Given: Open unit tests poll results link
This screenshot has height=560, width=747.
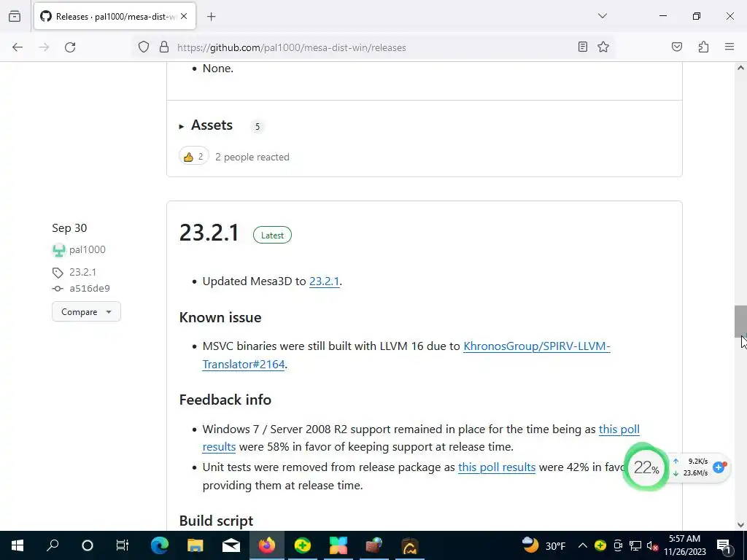Looking at the screenshot, I should pos(496,467).
